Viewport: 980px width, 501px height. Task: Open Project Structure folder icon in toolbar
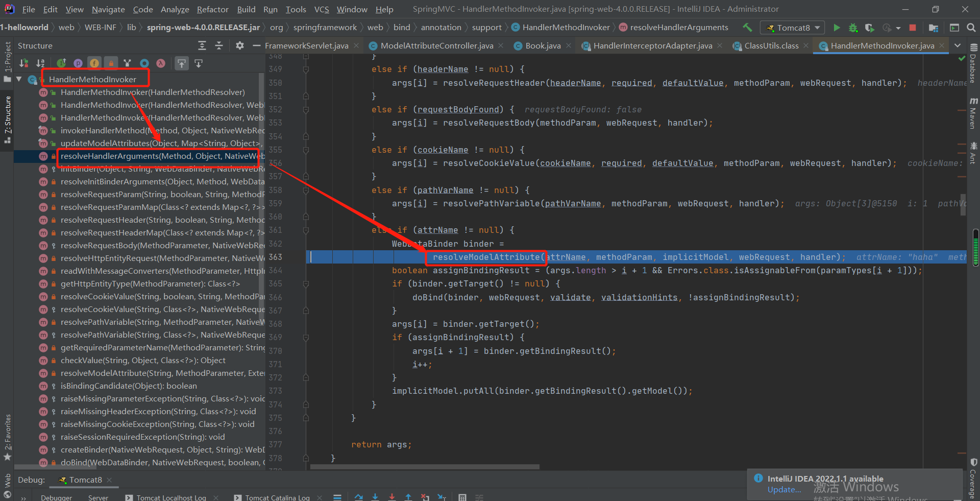(x=934, y=28)
